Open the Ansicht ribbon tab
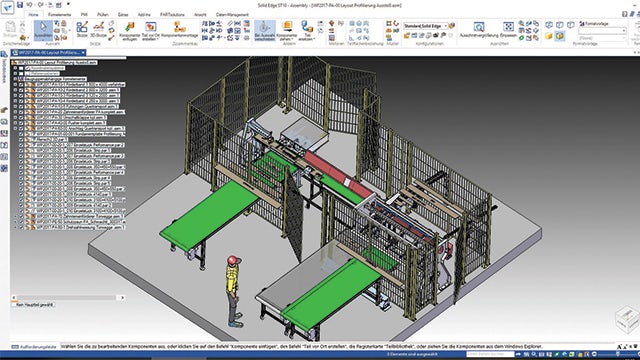The image size is (640, 360). pyautogui.click(x=200, y=14)
